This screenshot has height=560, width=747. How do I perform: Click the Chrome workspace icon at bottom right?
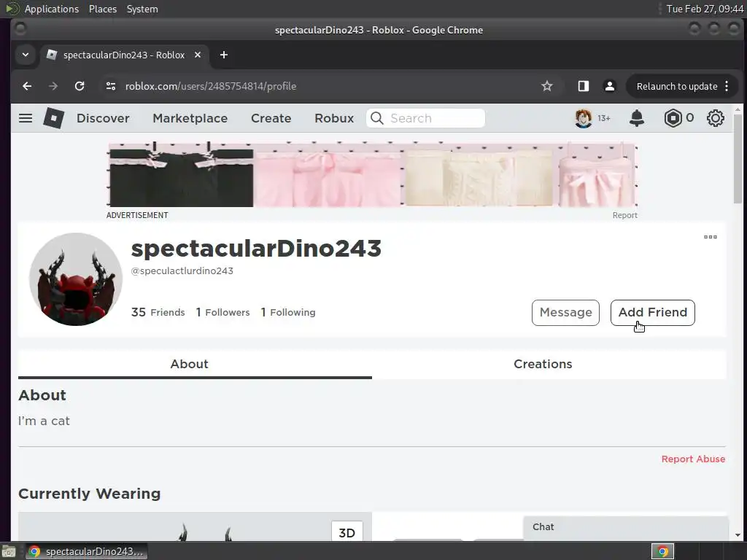tap(662, 551)
